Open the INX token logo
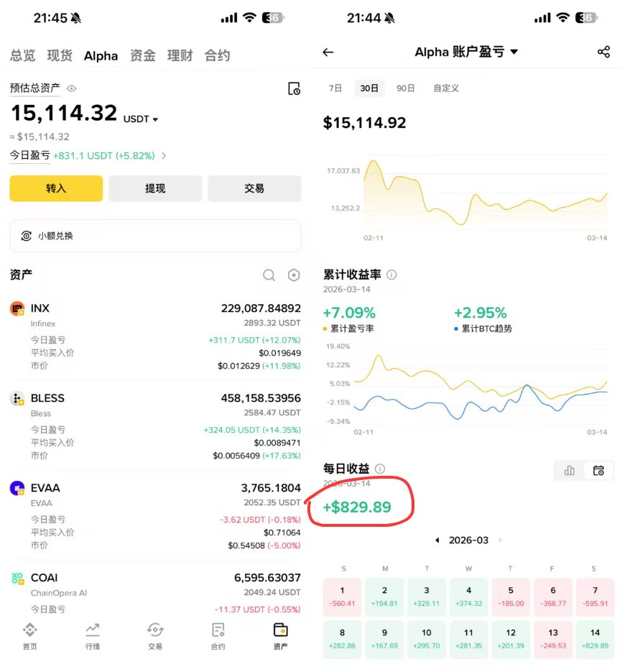Viewport: 622px width, 672px height. pyautogui.click(x=17, y=308)
